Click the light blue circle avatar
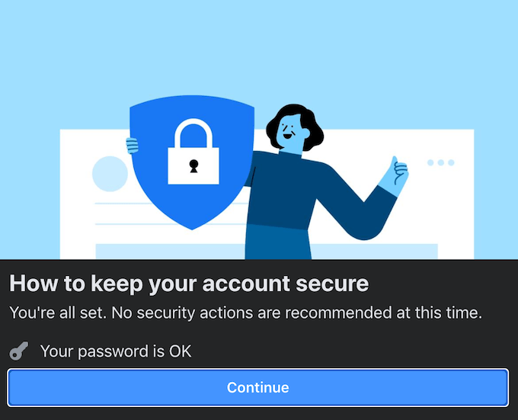The image size is (518, 420). [x=110, y=174]
